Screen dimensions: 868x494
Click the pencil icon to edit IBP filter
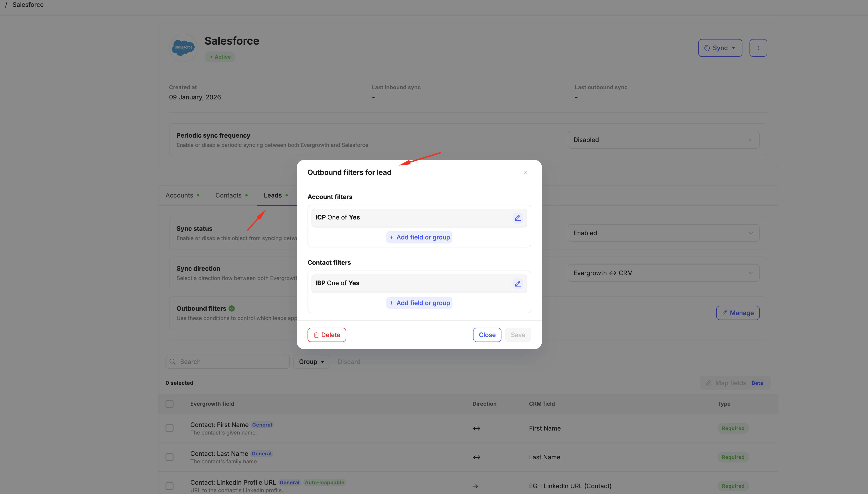pyautogui.click(x=518, y=284)
